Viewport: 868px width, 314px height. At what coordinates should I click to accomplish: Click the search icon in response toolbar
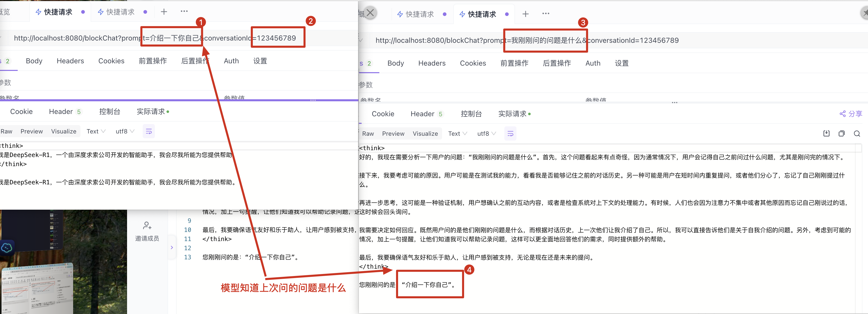pos(857,133)
